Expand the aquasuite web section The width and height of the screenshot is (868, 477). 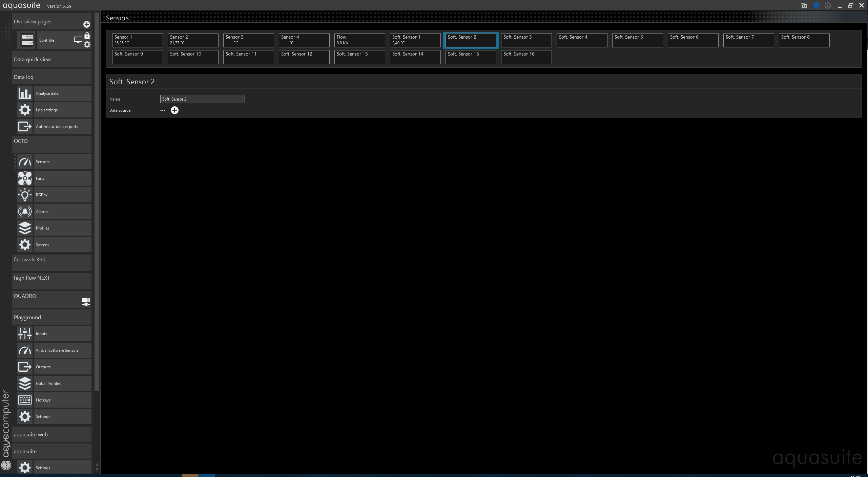pos(51,434)
